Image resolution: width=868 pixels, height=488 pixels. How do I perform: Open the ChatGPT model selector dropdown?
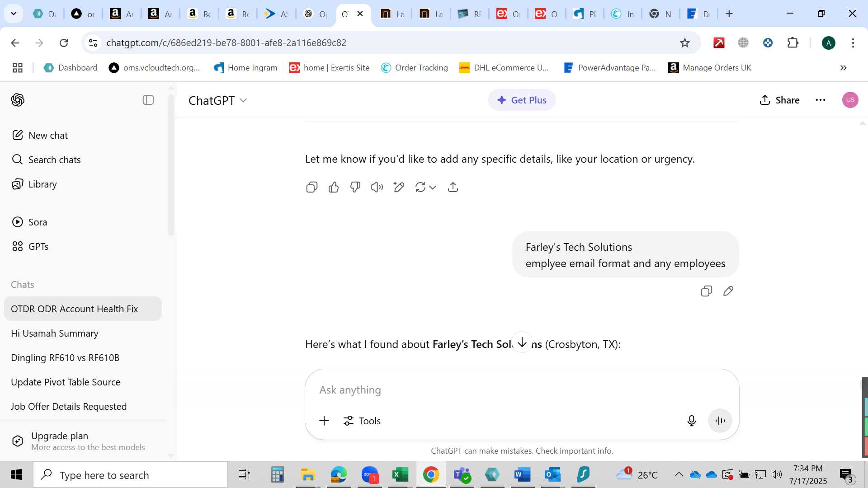(218, 100)
